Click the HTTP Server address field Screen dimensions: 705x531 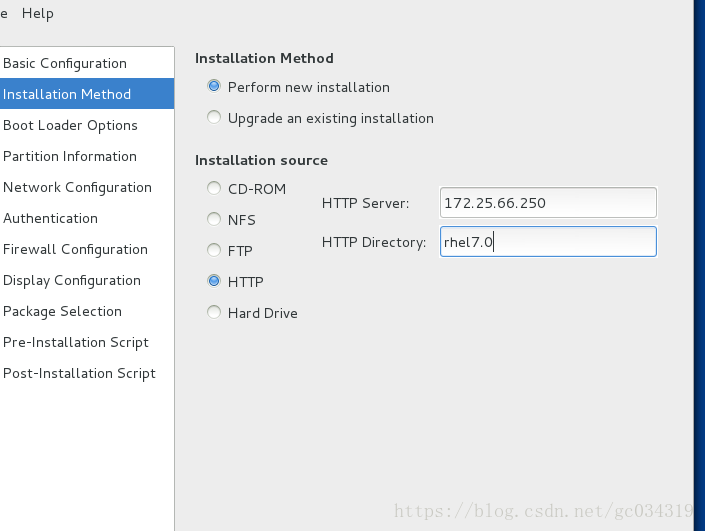[548, 202]
